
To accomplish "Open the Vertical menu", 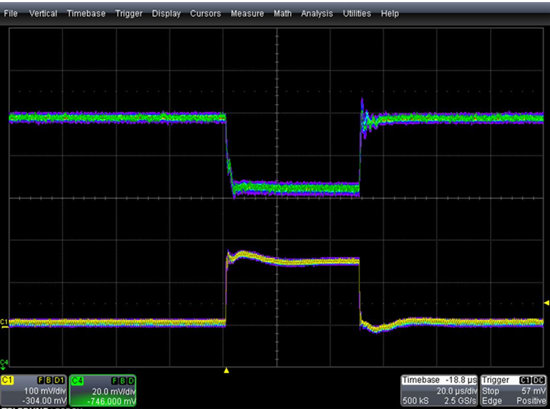I will point(43,14).
